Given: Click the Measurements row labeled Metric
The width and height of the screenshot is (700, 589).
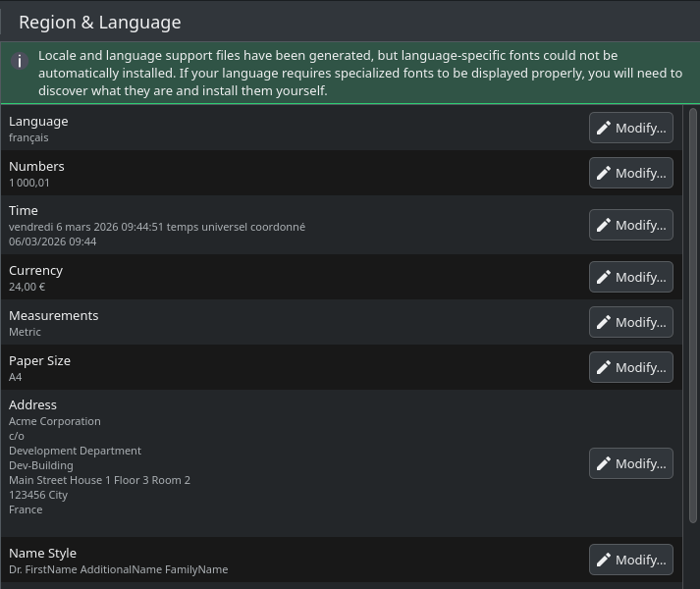Looking at the screenshot, I should point(295,322).
